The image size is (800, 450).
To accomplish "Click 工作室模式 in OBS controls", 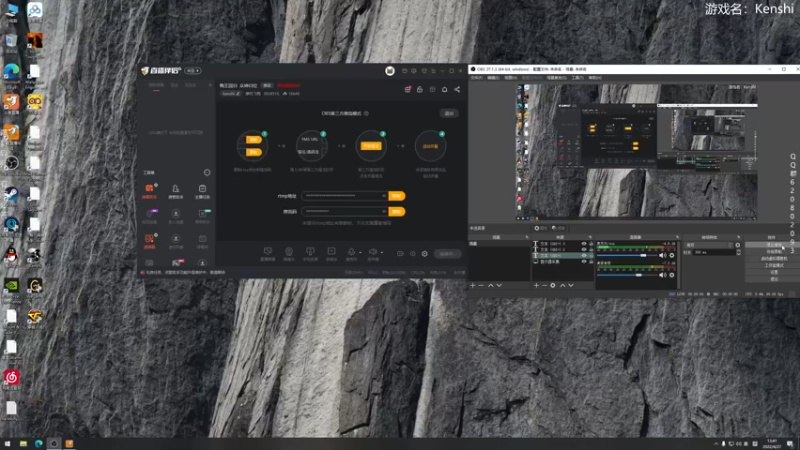I will pos(773,265).
